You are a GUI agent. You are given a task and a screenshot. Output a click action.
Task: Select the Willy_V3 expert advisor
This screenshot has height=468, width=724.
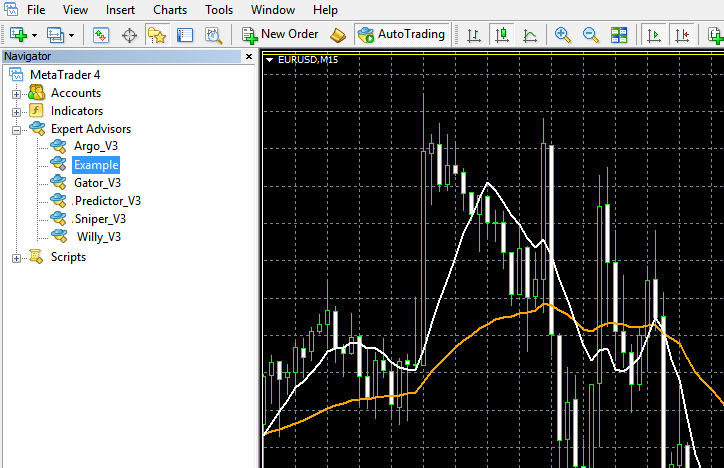[98, 237]
